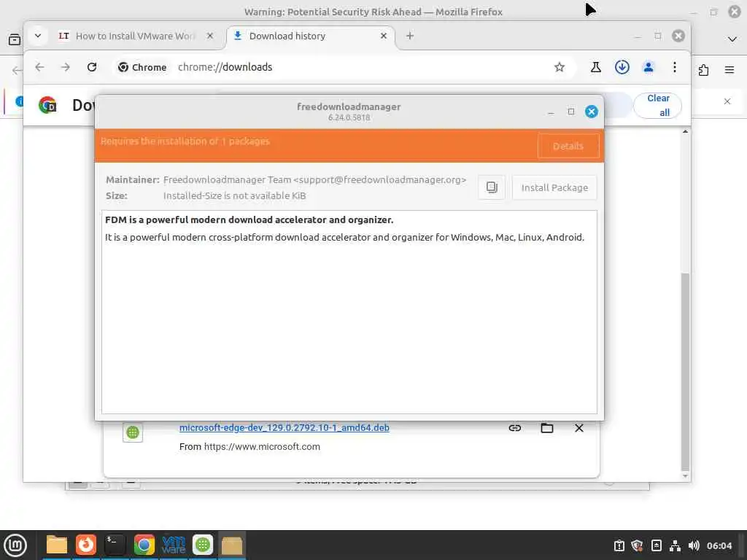Screen dimensions: 747x560
Task: Switch to Chrome in the taskbar
Action: coord(144,545)
